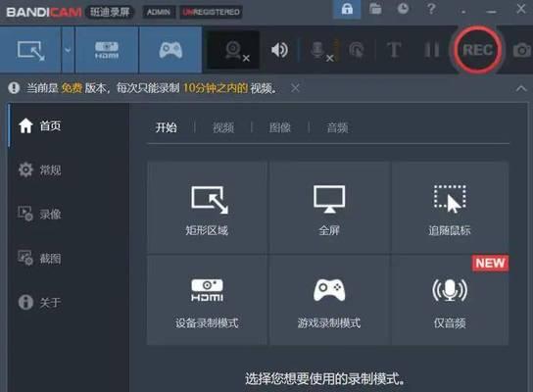Click the warning exclamation icon in notice

(x=14, y=88)
